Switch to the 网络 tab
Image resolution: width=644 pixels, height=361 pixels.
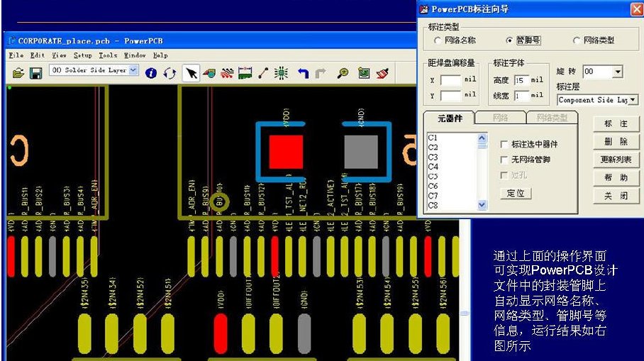[500, 118]
